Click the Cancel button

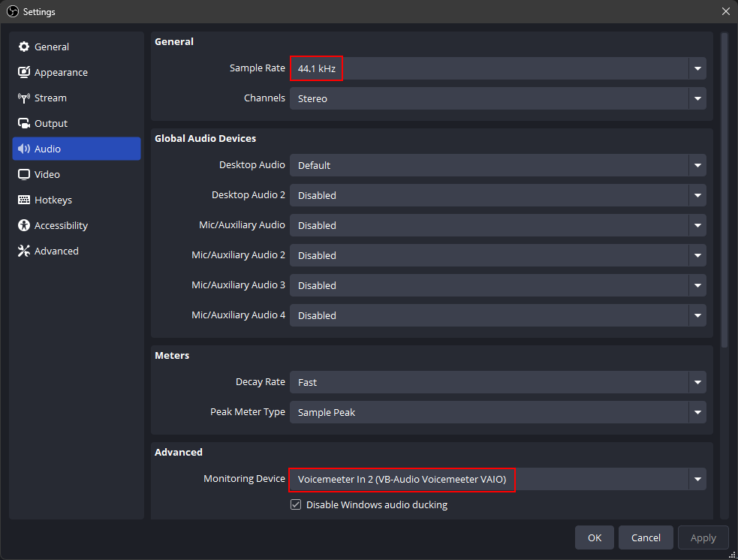coord(646,537)
